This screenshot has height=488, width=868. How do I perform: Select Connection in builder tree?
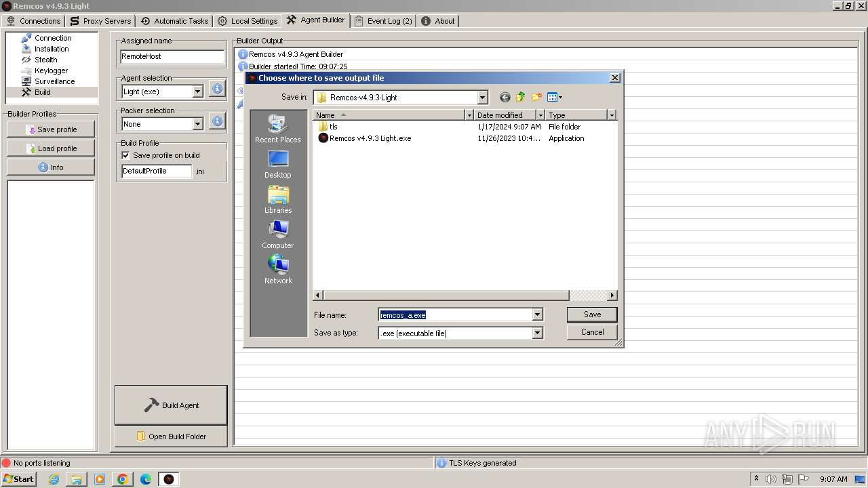point(53,38)
